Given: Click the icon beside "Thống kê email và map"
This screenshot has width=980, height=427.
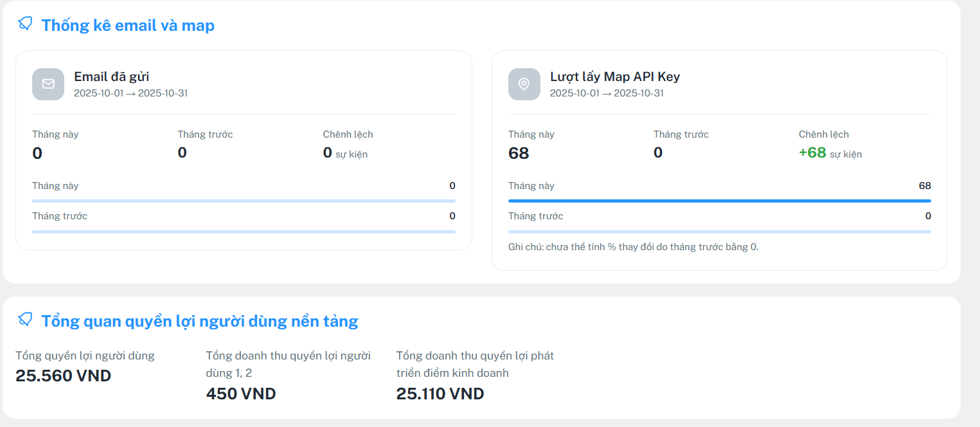Looking at the screenshot, I should (x=25, y=24).
